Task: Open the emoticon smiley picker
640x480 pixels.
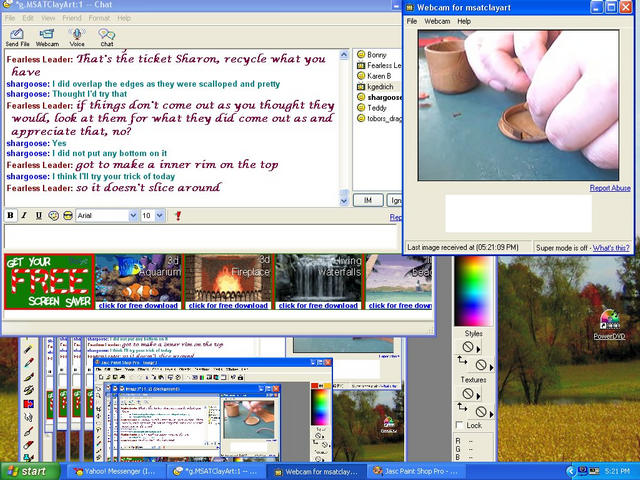Action: pos(53,216)
